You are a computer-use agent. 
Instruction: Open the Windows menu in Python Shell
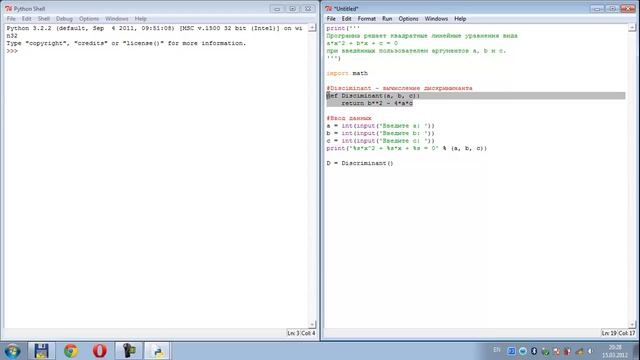tap(117, 19)
